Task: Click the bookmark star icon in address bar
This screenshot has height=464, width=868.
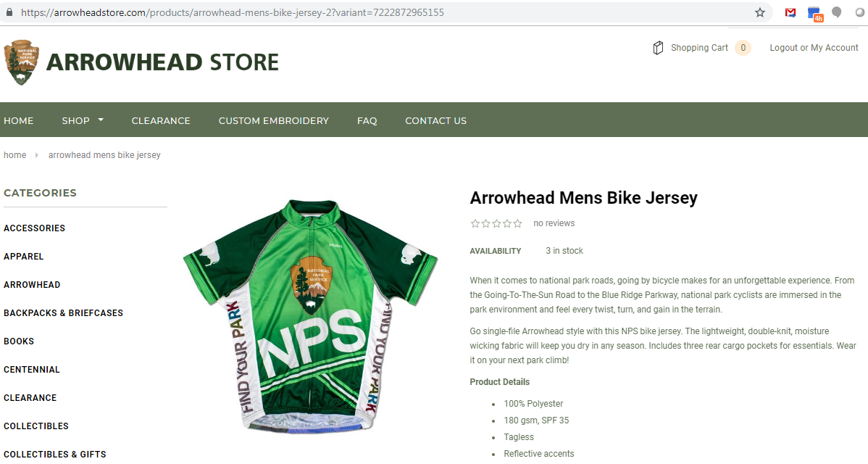Action: click(760, 12)
